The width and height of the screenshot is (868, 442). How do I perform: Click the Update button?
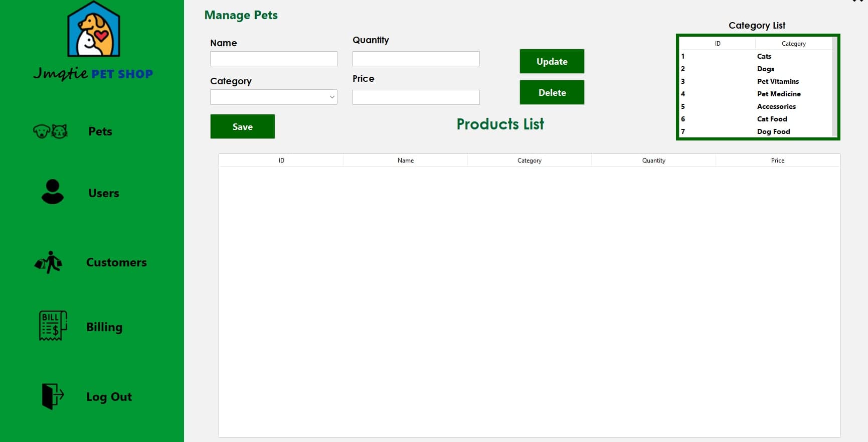point(552,61)
